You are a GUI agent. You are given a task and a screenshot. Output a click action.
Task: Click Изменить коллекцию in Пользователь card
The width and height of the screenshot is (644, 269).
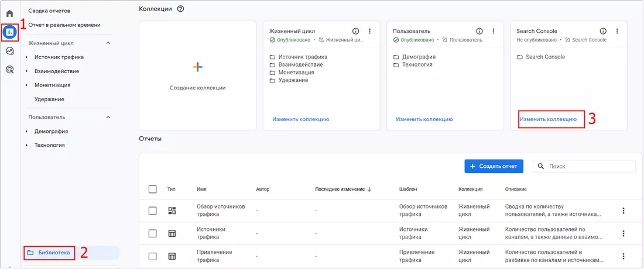tap(424, 119)
